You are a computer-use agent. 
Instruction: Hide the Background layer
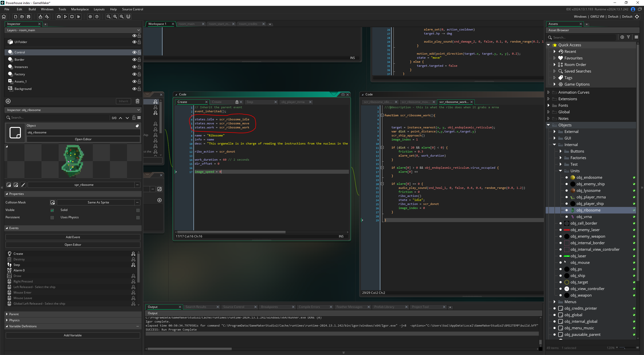pyautogui.click(x=134, y=89)
